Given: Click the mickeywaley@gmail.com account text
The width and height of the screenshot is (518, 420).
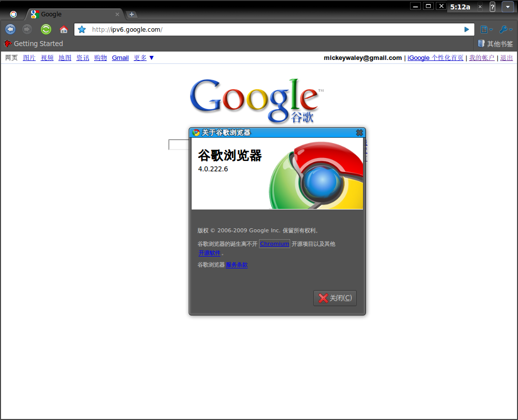Looking at the screenshot, I should point(363,58).
